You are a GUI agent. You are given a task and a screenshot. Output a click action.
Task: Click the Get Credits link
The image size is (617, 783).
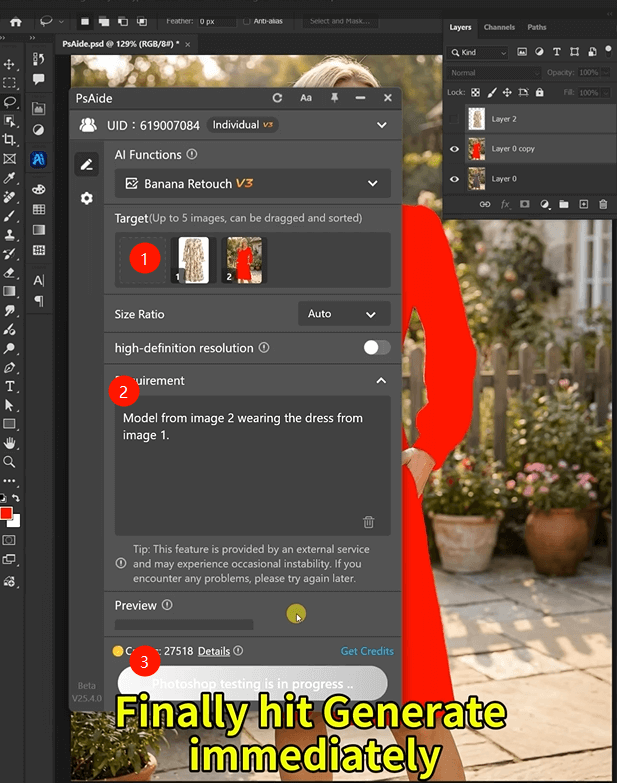[x=367, y=651]
